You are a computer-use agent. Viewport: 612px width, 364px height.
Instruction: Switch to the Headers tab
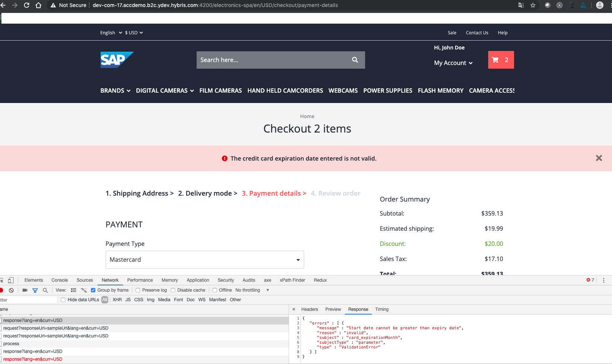[x=310, y=309]
